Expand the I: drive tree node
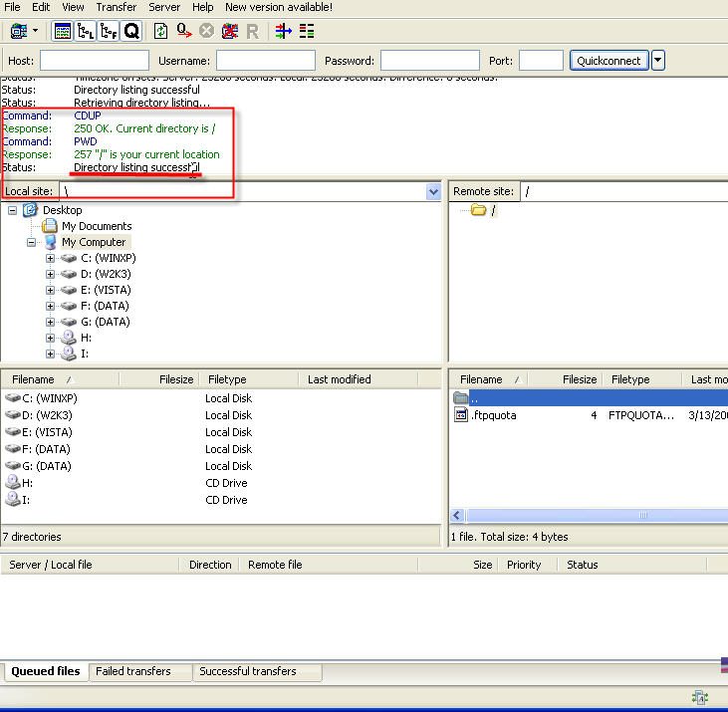This screenshot has height=712, width=728. (50, 354)
